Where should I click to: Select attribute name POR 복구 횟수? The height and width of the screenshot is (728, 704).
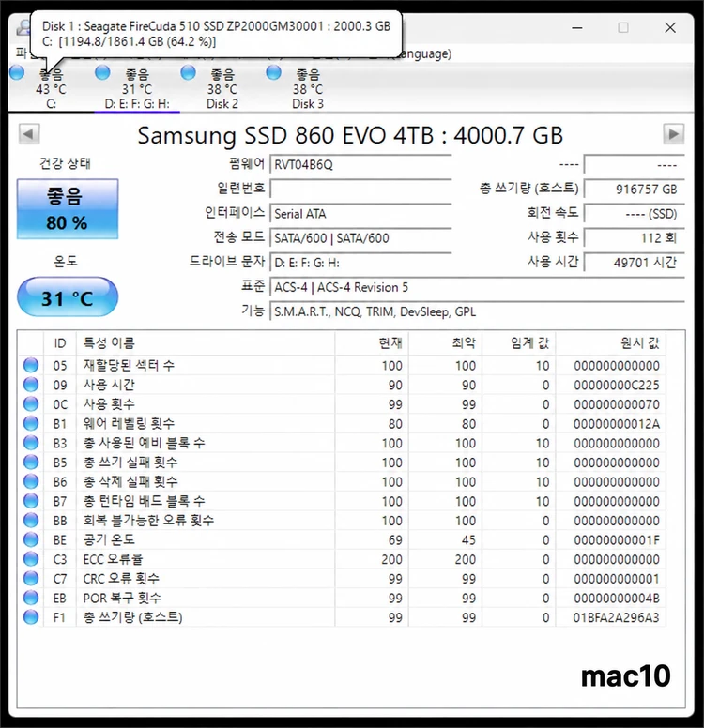122,598
